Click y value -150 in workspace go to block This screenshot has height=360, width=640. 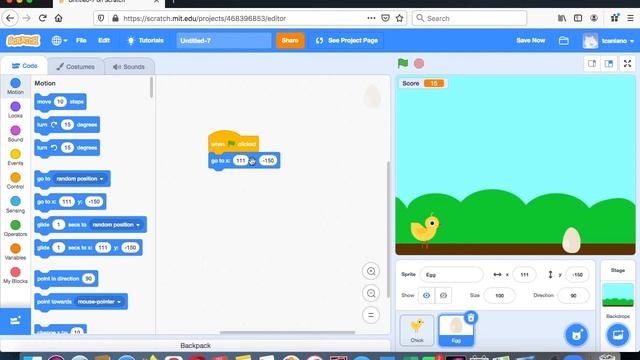coord(268,160)
